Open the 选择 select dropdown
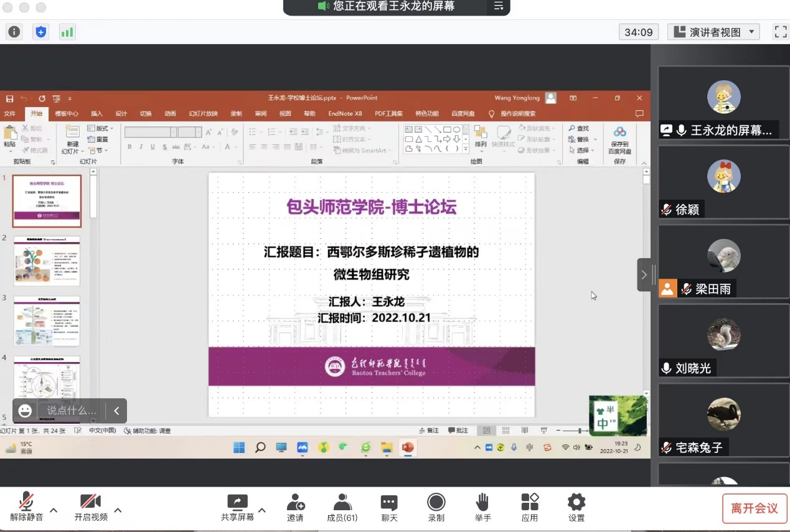Viewport: 790px width, 532px height. (x=583, y=151)
